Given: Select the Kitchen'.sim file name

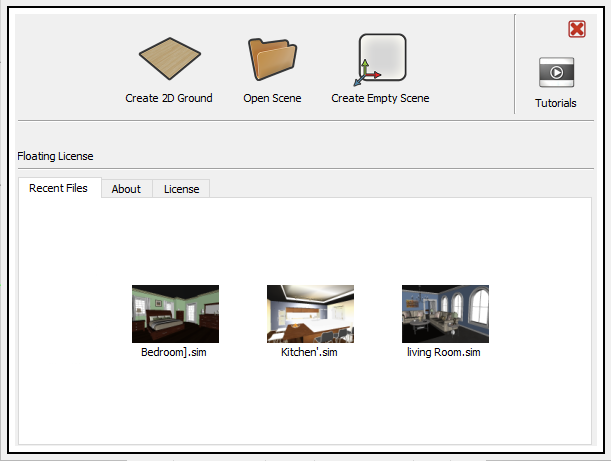Looking at the screenshot, I should click(309, 352).
